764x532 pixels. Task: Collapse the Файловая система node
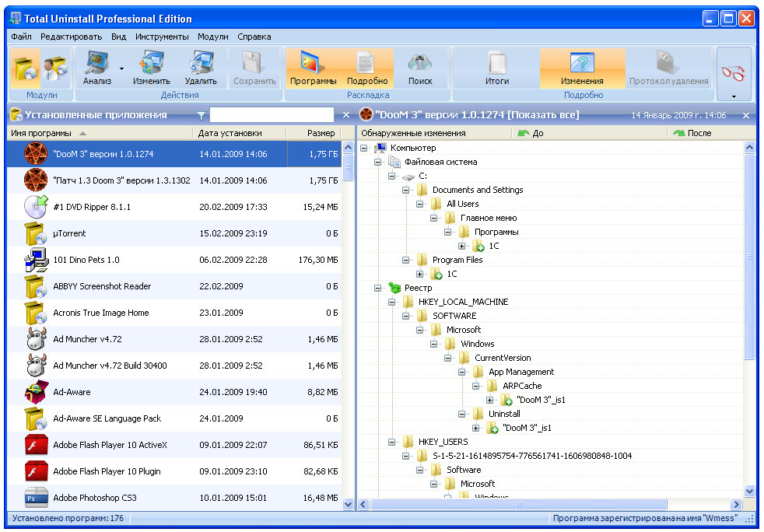(377, 162)
